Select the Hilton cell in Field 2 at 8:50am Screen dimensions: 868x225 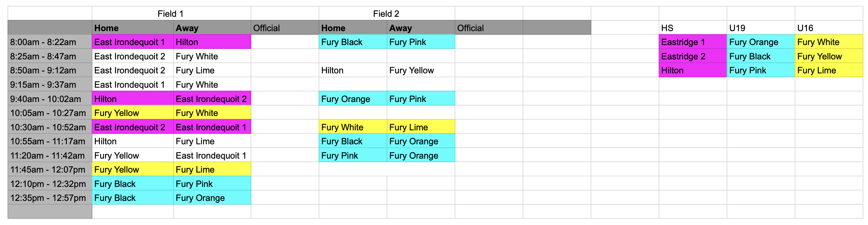(x=353, y=70)
